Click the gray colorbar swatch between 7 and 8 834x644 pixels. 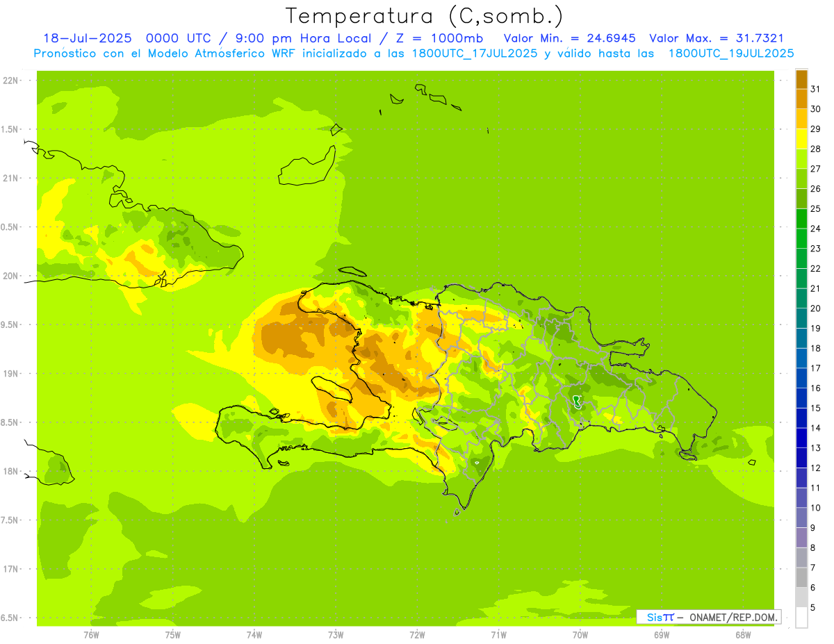(x=801, y=558)
